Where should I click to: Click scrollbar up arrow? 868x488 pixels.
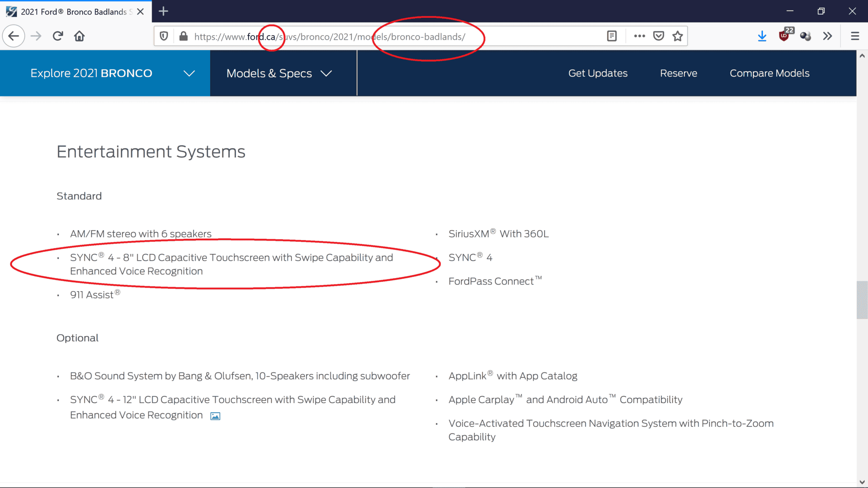coord(862,56)
